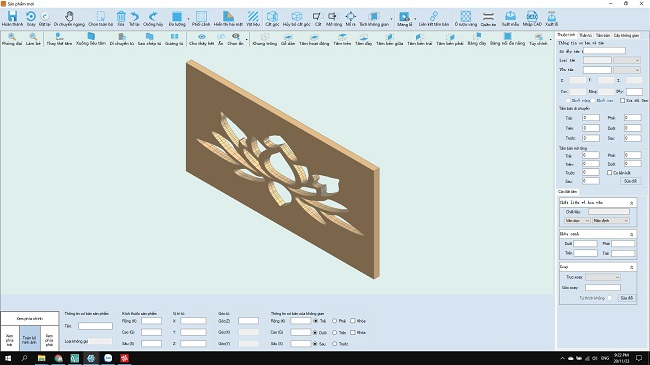Click the Hoàn thành save icon
Screen dimensions: 650x365
pyautogui.click(x=12, y=18)
